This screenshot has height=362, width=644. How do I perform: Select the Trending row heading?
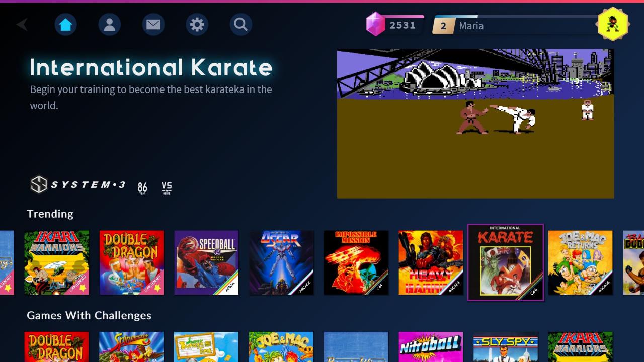click(x=50, y=214)
